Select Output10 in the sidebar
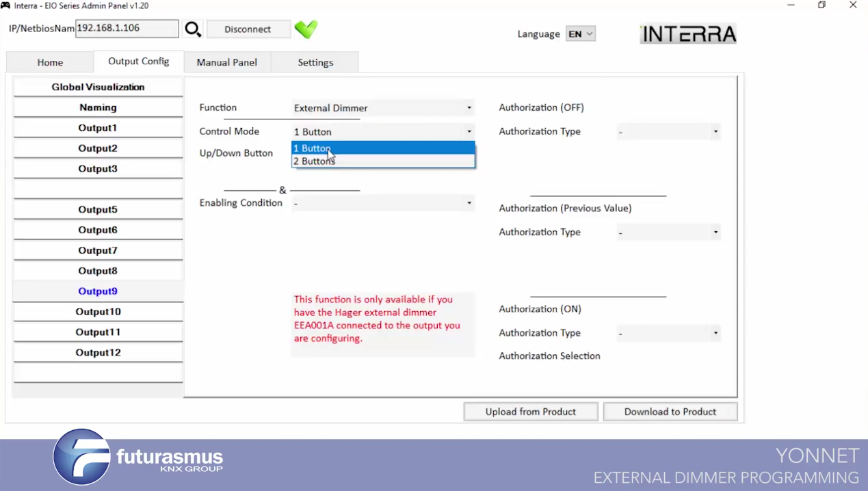 pyautogui.click(x=98, y=312)
